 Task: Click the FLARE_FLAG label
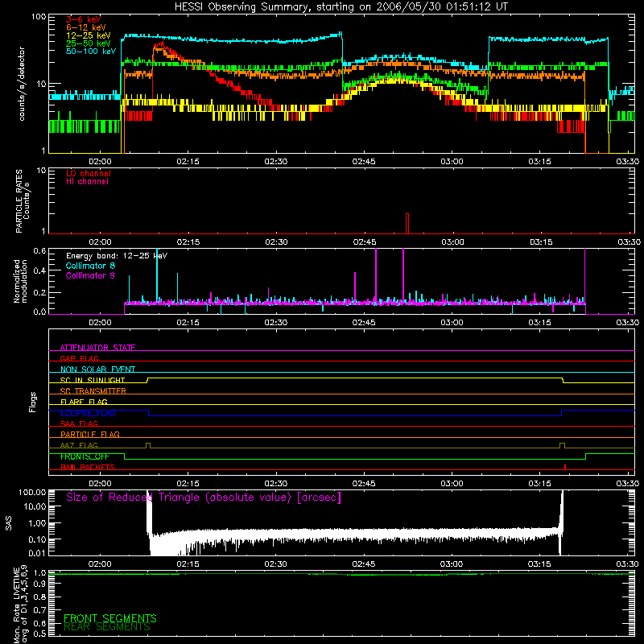pyautogui.click(x=84, y=402)
